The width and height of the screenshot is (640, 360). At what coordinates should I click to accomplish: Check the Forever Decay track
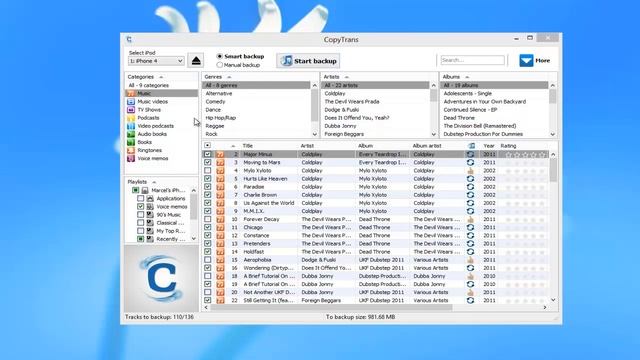(x=208, y=219)
